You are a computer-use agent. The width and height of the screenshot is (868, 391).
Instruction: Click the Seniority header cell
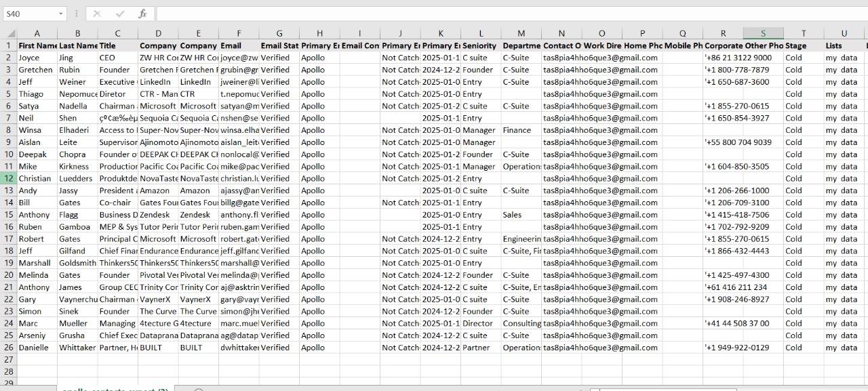point(480,45)
